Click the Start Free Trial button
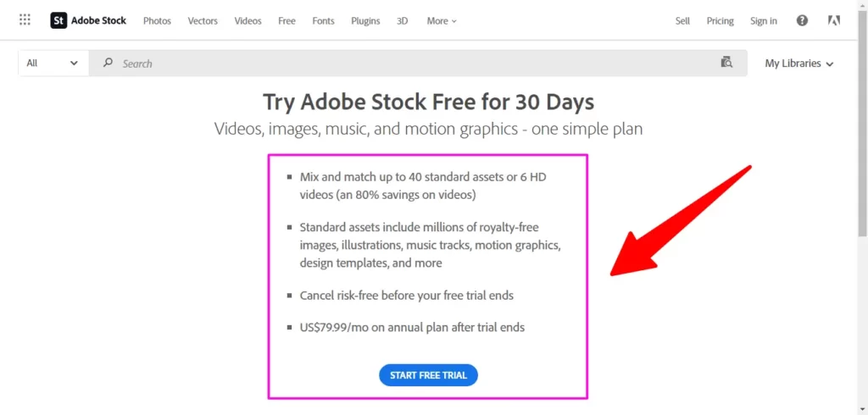The height and width of the screenshot is (415, 868). pyautogui.click(x=428, y=375)
